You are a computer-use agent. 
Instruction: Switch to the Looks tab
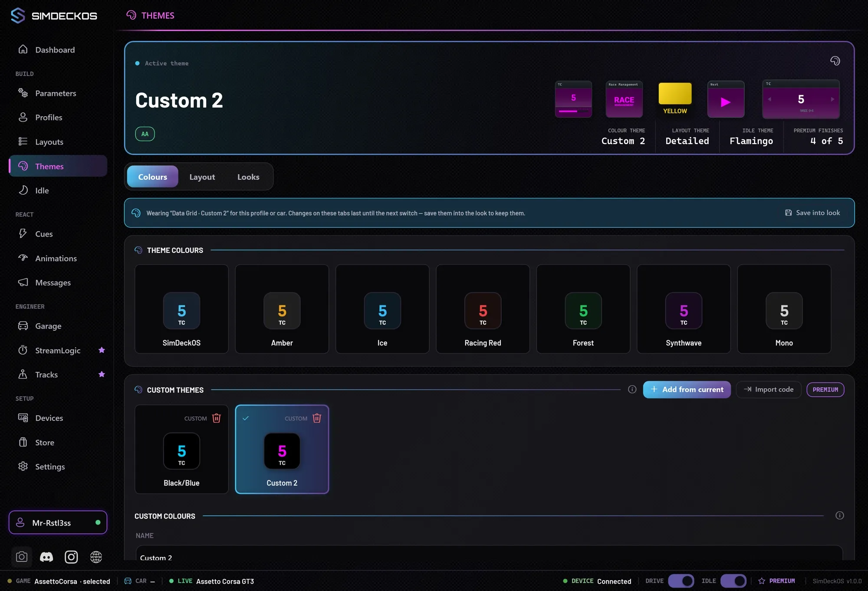248,177
